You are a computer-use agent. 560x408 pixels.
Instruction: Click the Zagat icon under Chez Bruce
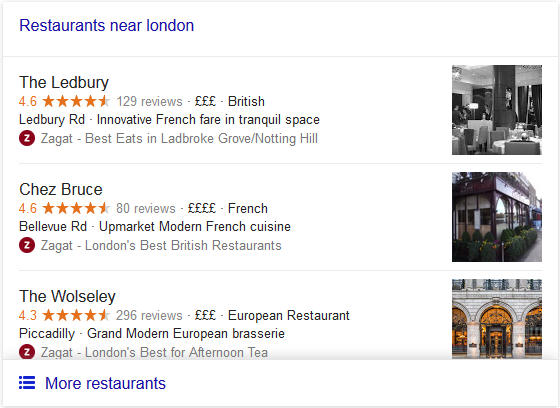(x=27, y=245)
